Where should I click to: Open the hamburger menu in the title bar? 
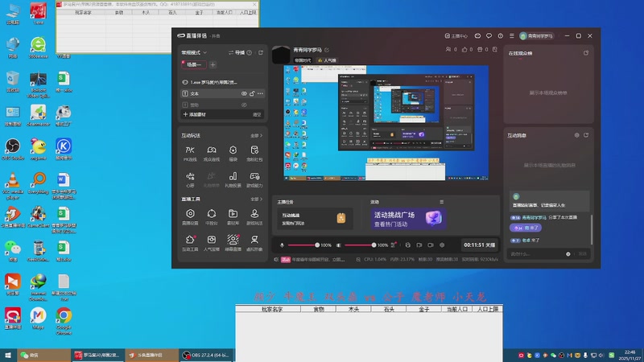[512, 36]
